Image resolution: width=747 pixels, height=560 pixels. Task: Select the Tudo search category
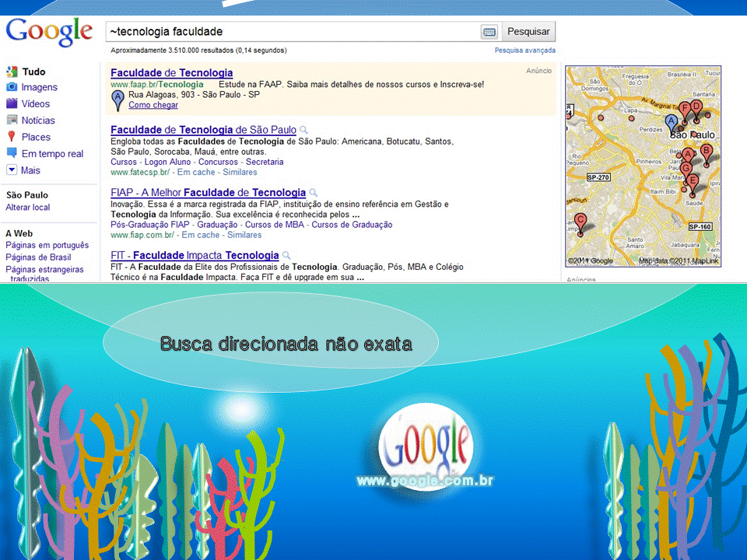click(x=33, y=72)
